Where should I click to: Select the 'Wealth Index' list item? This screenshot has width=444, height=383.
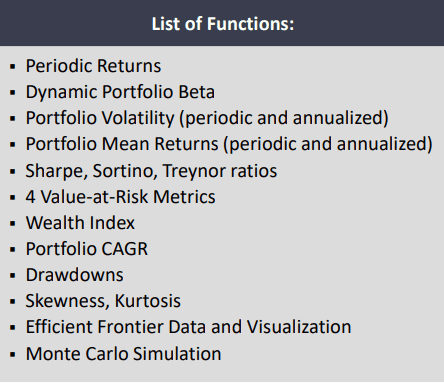(x=80, y=223)
